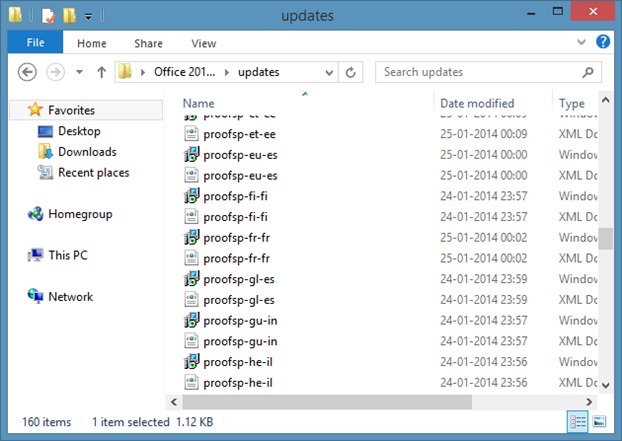Click the search magnifier icon
Image resolution: width=622 pixels, height=441 pixels.
588,72
